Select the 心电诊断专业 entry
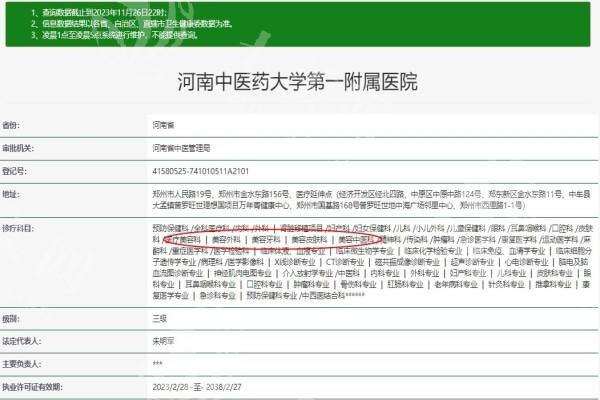 tap(527, 262)
